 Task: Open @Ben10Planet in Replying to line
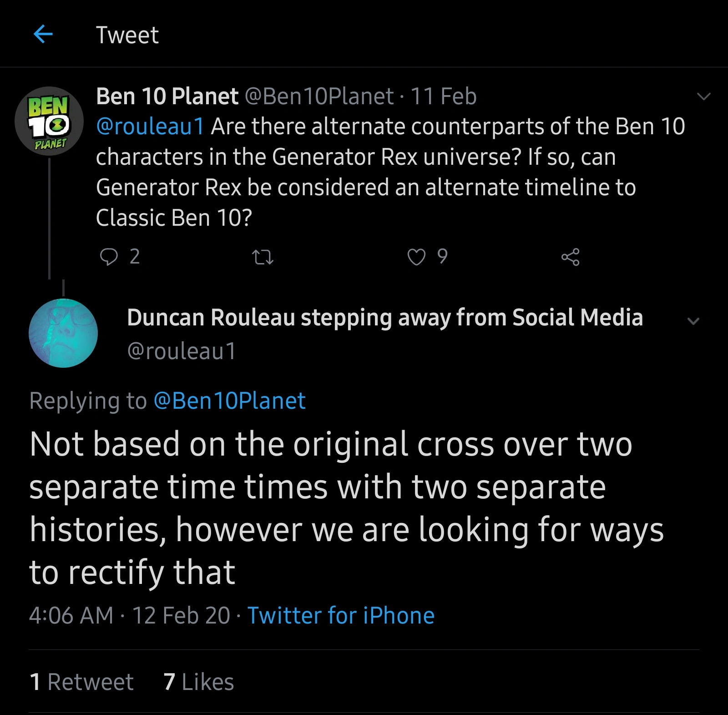(x=230, y=401)
